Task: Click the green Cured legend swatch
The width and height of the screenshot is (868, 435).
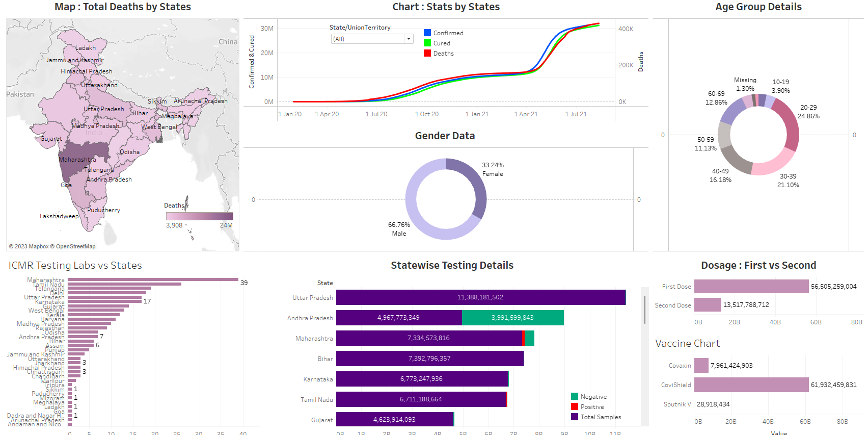Action: pyautogui.click(x=427, y=43)
